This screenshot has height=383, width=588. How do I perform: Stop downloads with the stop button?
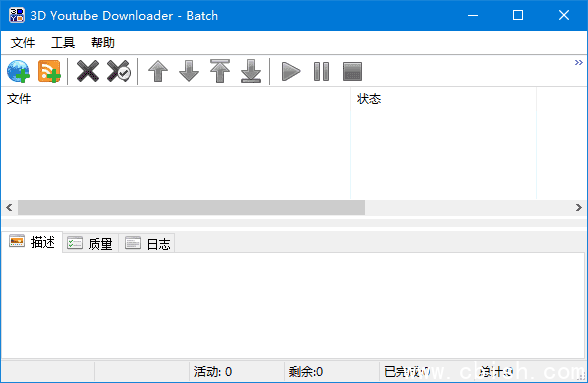click(x=352, y=71)
